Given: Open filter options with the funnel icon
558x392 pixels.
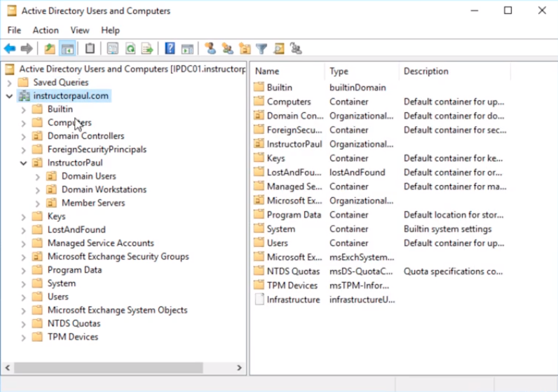Looking at the screenshot, I should point(261,48).
